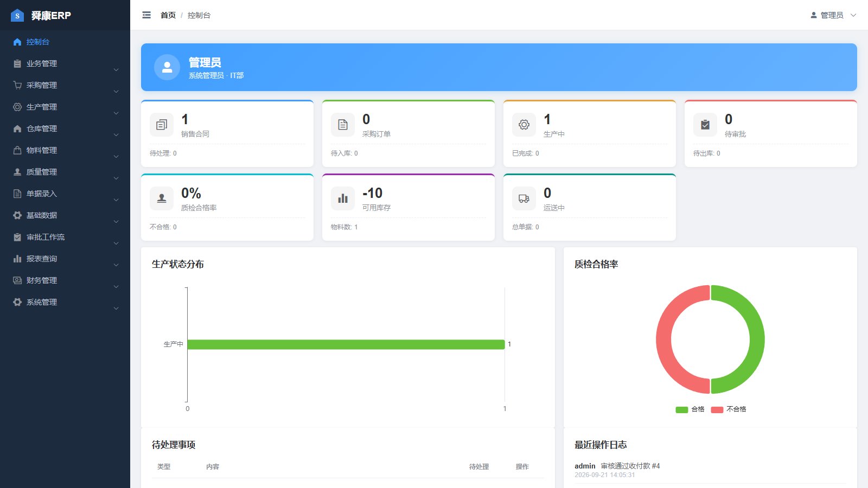Click the 物料数: 1 text
The image size is (868, 488).
pos(344,227)
